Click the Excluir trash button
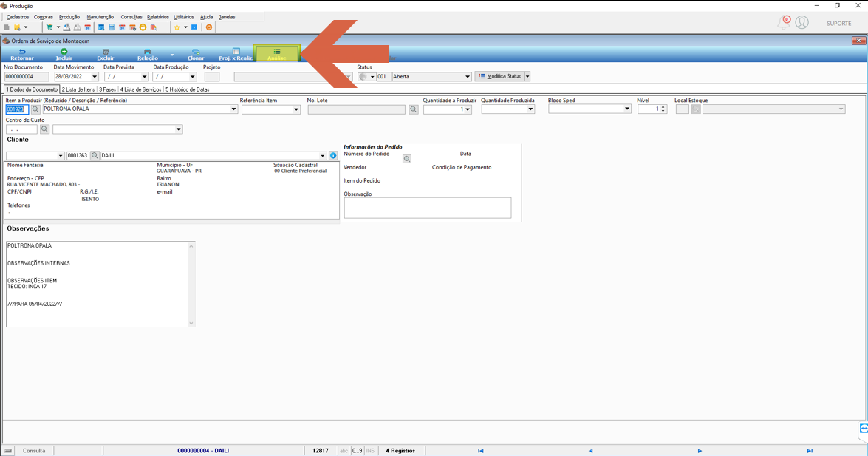This screenshot has width=868, height=456. pos(105,54)
